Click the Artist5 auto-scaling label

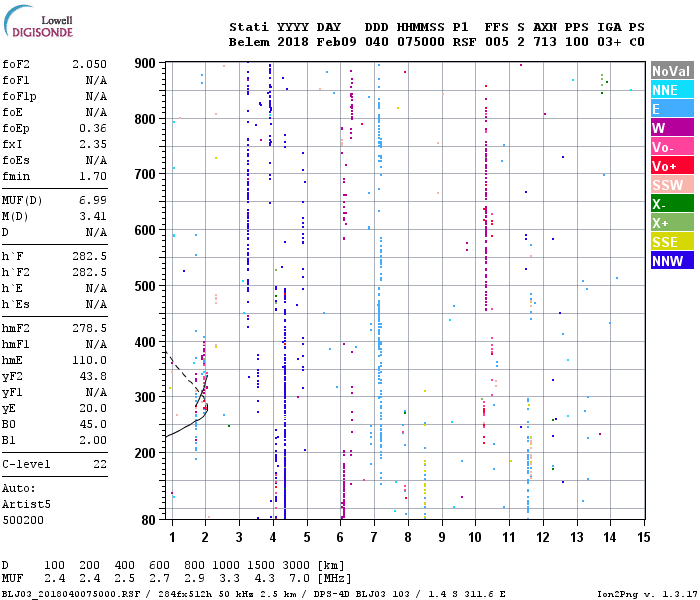(26, 504)
